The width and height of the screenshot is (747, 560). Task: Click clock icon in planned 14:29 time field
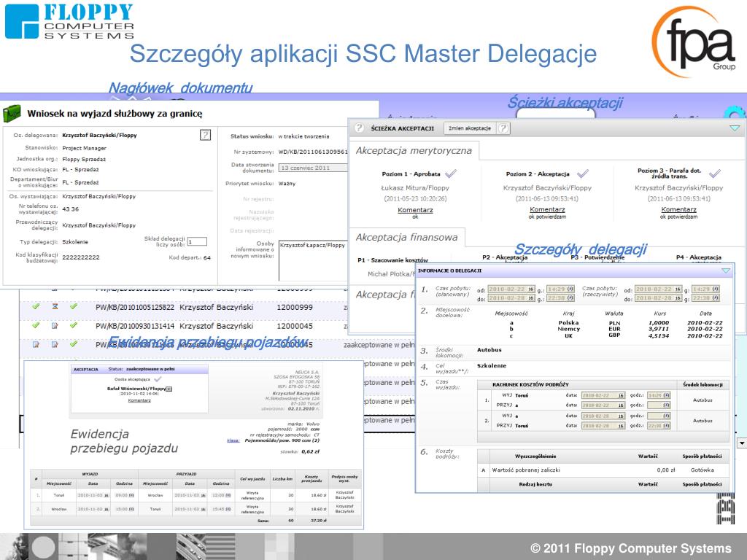pyautogui.click(x=570, y=289)
